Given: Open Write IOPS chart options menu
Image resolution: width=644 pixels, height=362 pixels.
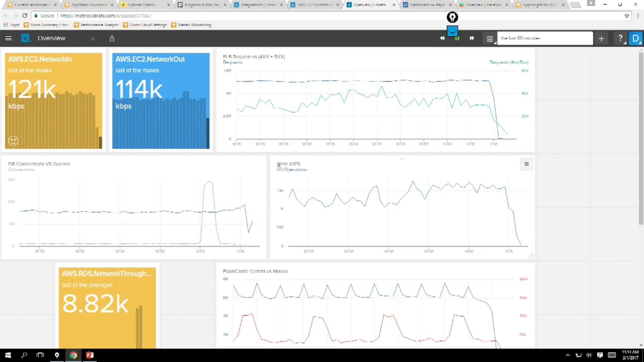Looking at the screenshot, I should pos(526,164).
